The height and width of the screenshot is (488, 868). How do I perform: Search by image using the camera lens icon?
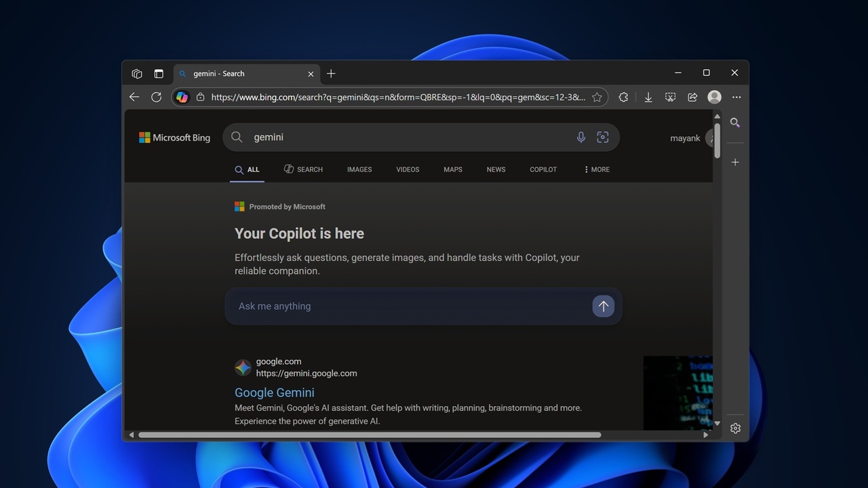coord(603,137)
